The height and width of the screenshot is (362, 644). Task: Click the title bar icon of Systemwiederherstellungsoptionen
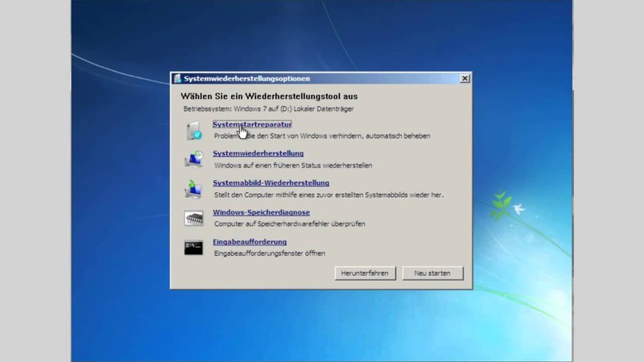[177, 78]
